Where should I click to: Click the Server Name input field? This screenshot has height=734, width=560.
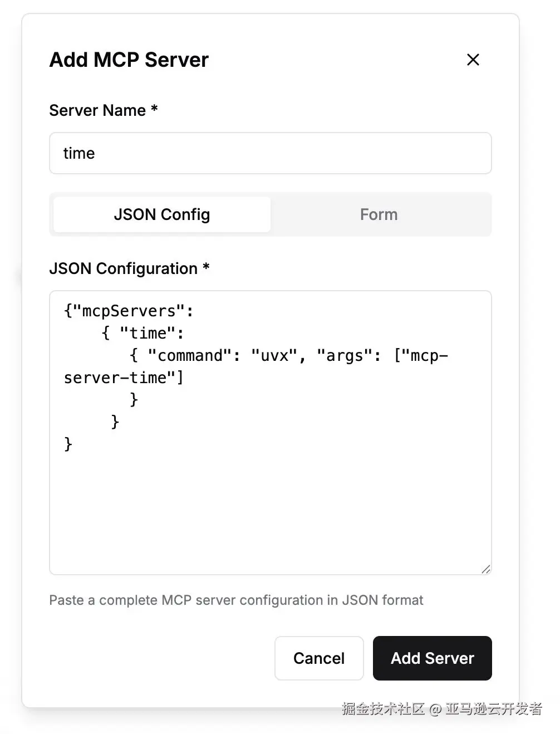pyautogui.click(x=270, y=153)
